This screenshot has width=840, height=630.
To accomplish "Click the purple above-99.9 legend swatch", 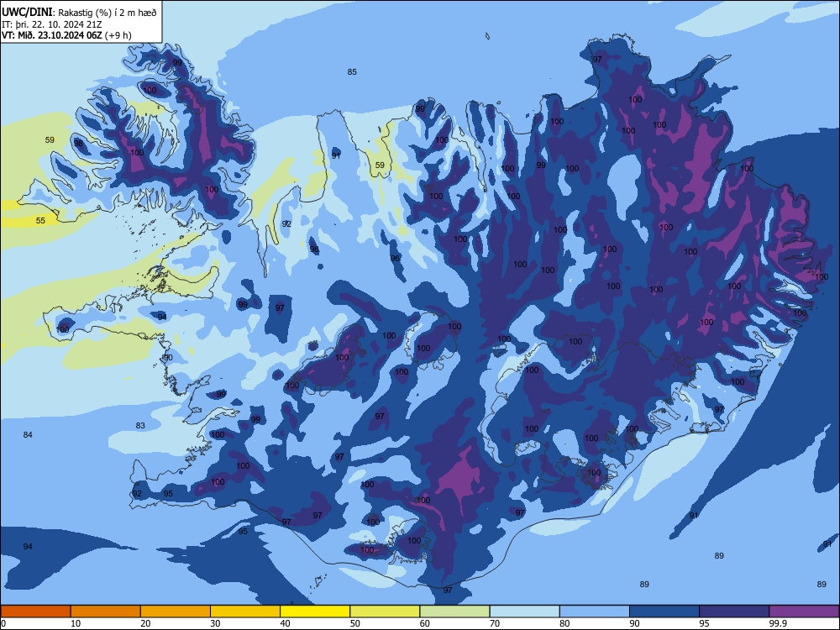I will (804, 612).
